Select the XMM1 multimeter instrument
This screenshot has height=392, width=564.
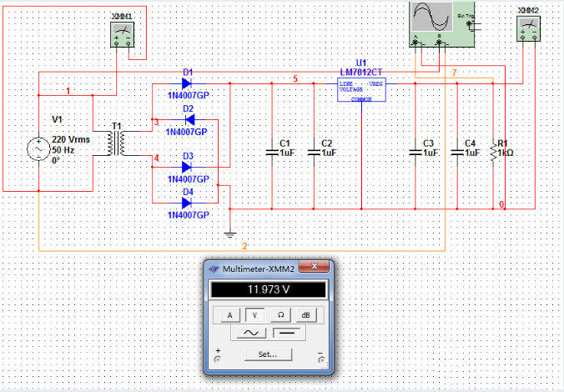tap(122, 33)
